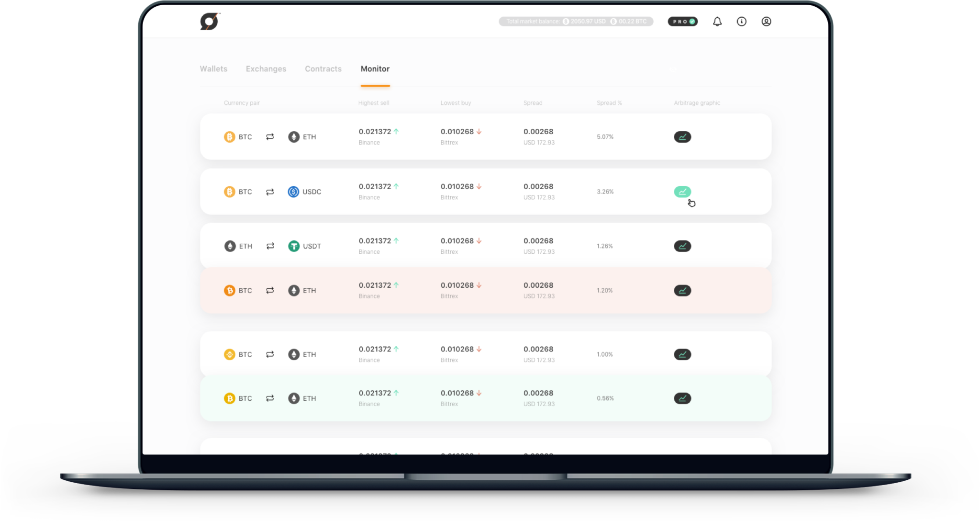The width and height of the screenshot is (980, 521).
Task: Click BTC coin icon in BTC/USDC row
Action: pos(230,192)
